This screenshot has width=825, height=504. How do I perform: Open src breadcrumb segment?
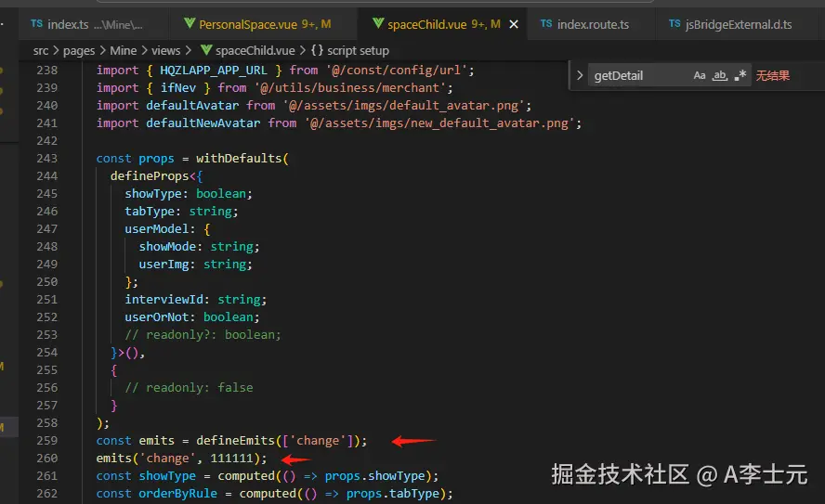(41, 50)
